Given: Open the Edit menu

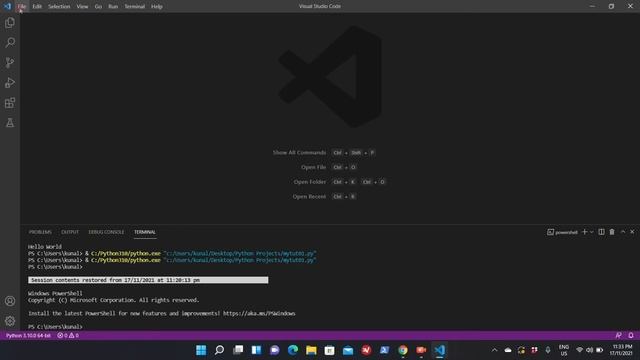Looking at the screenshot, I should (37, 7).
